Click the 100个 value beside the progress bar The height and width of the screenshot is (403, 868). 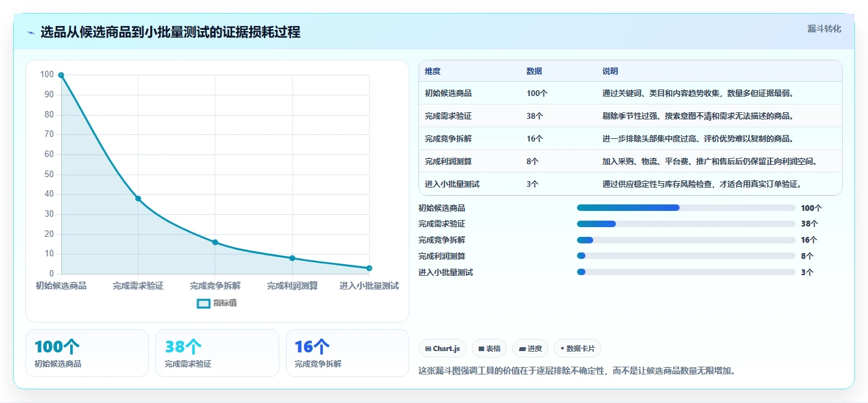(811, 208)
